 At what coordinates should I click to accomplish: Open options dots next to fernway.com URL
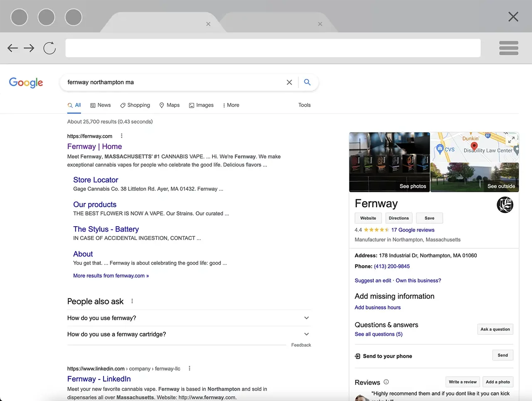tap(121, 136)
